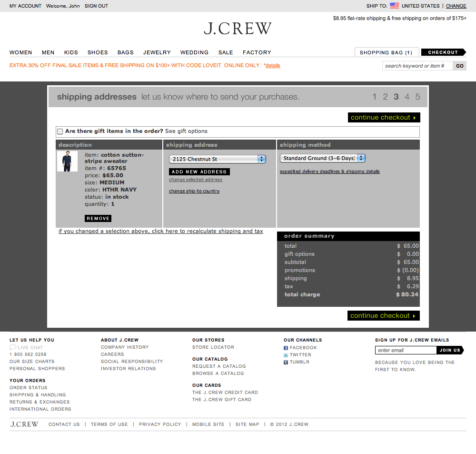Open the Tumblr channel icon
The image size is (476, 454).
(x=287, y=362)
